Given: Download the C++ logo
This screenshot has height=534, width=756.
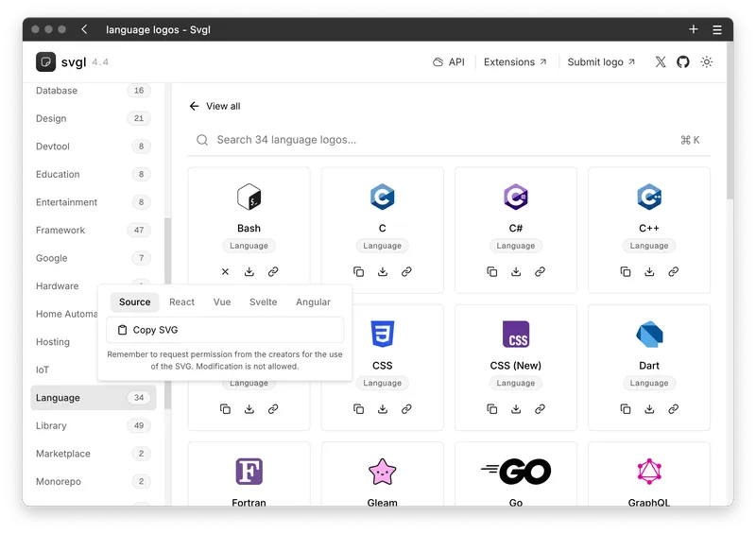Looking at the screenshot, I should tap(649, 271).
